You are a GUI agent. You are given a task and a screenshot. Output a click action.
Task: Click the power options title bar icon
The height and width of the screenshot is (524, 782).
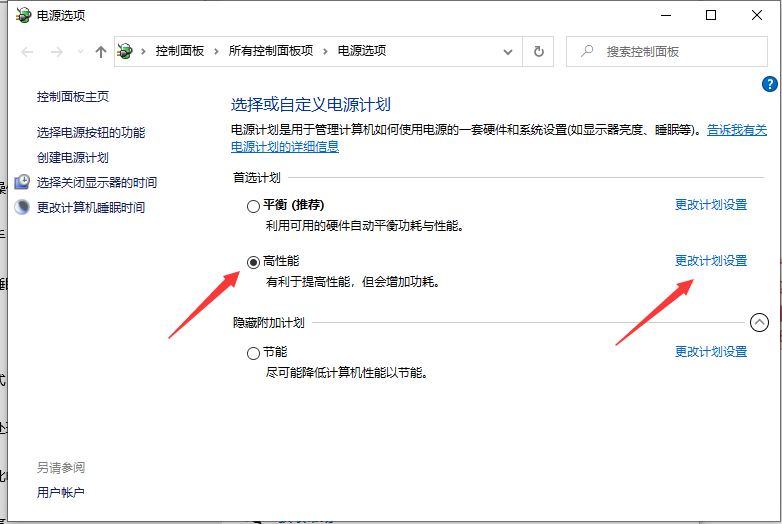(21, 15)
